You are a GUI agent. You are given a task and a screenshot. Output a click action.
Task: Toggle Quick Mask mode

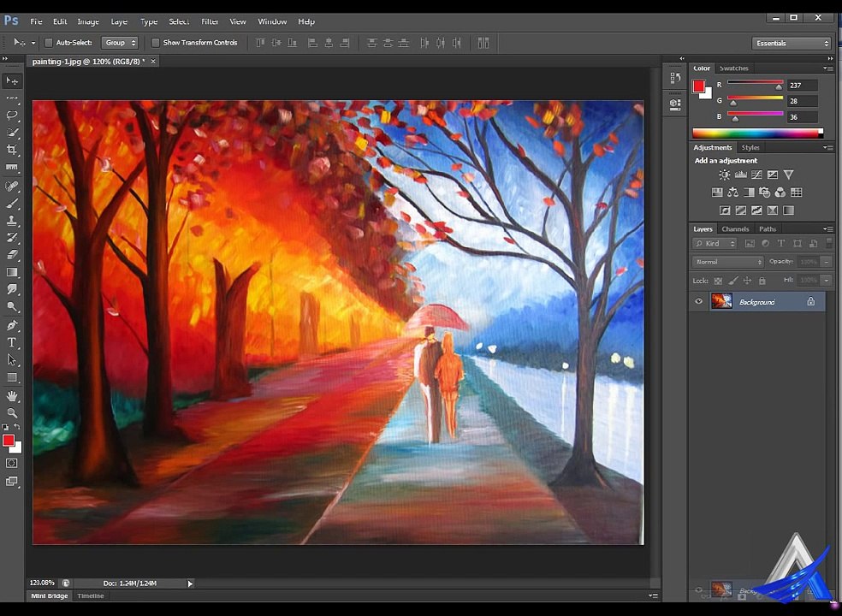point(12,463)
